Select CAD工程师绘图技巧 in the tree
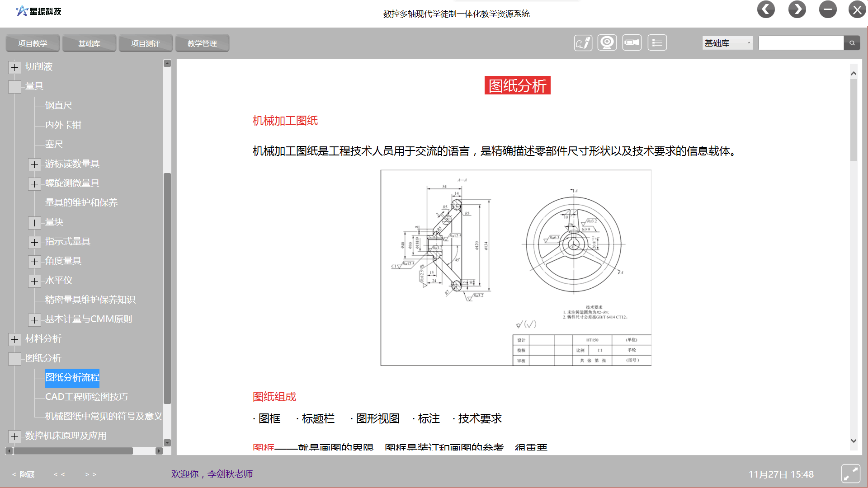Screen dimensions: 868x488 point(86,397)
